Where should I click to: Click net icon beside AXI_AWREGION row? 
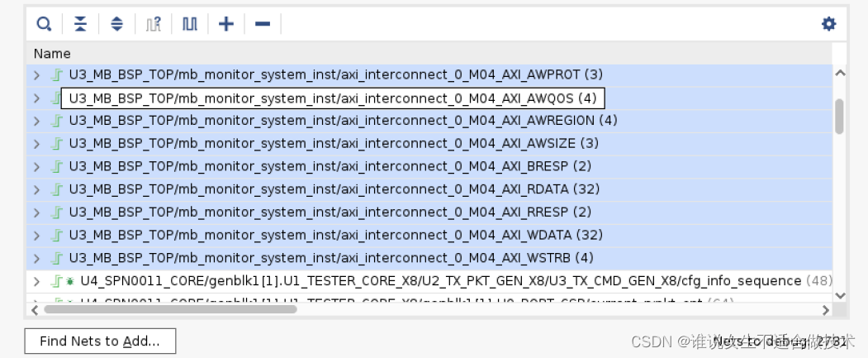[56, 121]
